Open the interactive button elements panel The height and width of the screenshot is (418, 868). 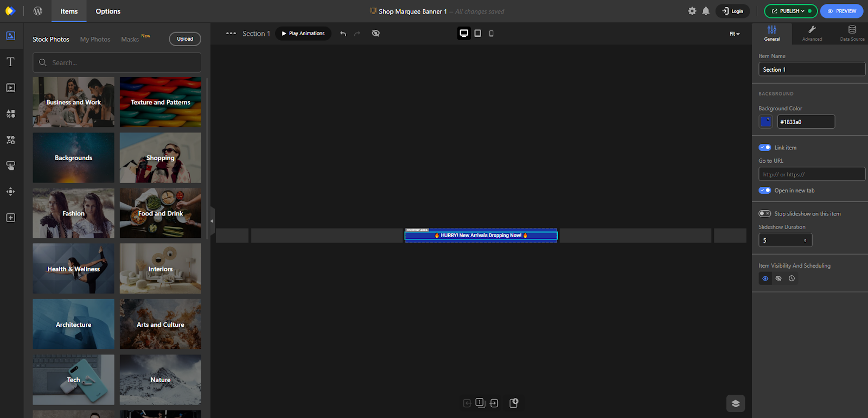pyautogui.click(x=10, y=166)
